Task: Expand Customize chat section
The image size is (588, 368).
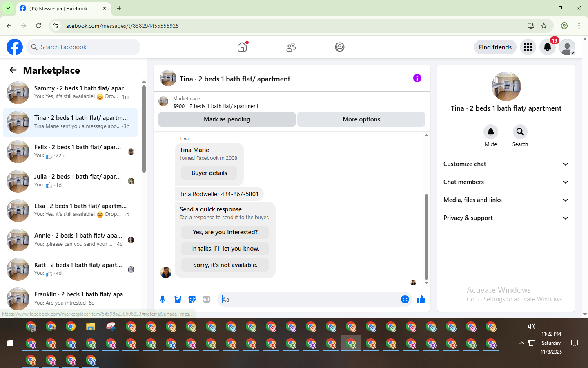Action: (x=506, y=164)
